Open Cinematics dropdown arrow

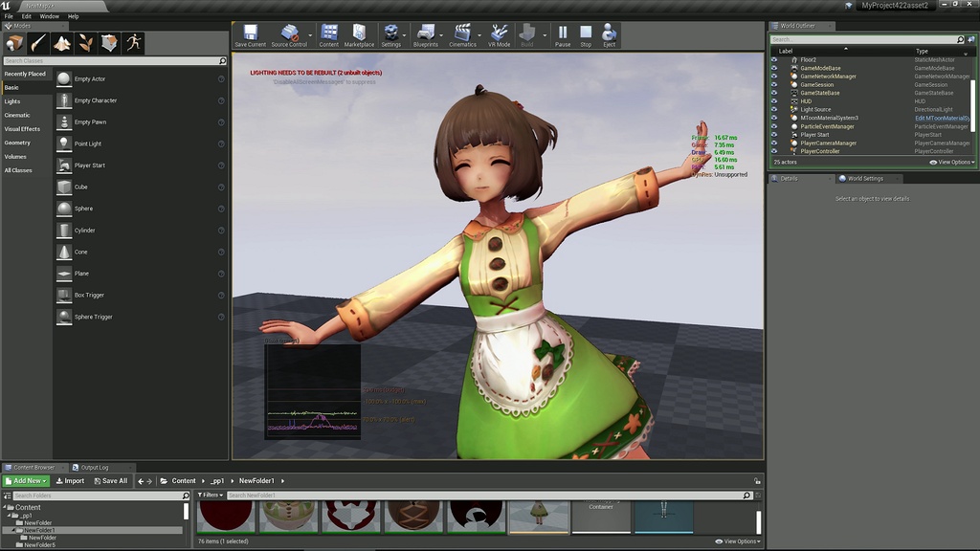(480, 35)
